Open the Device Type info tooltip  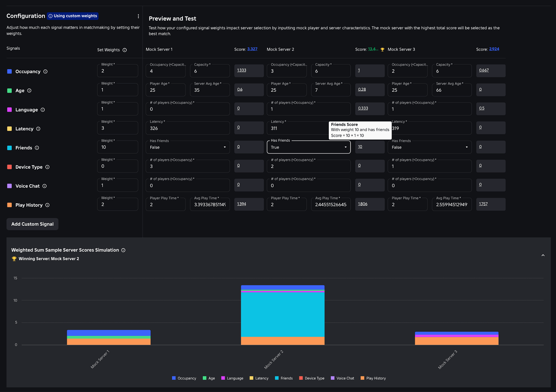point(47,167)
